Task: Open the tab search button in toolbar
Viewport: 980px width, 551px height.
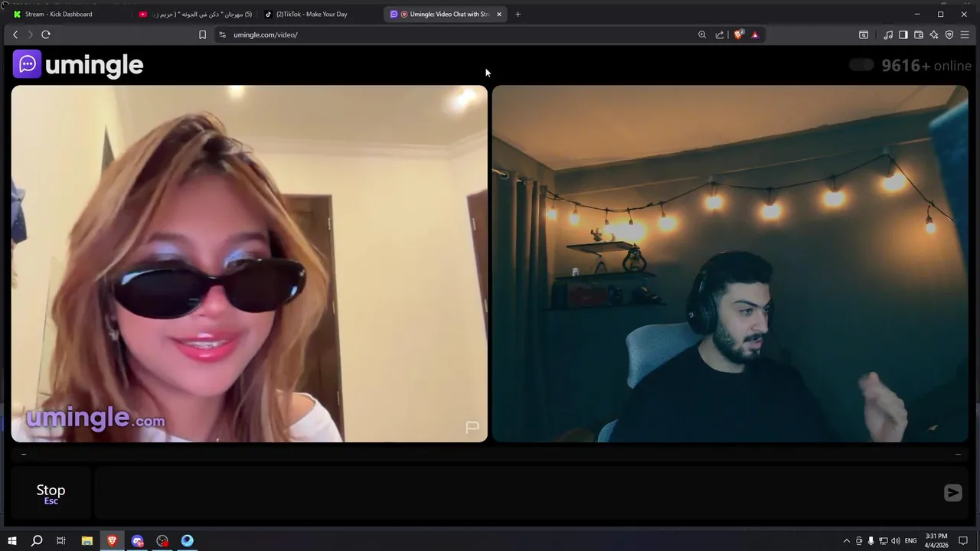Action: tap(864, 34)
